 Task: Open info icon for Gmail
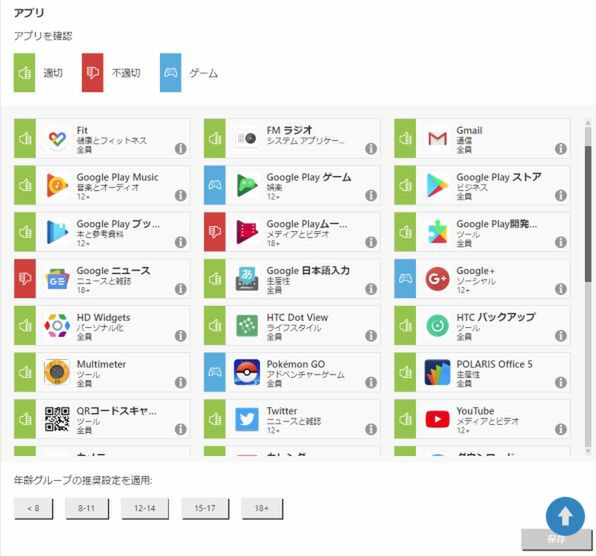pos(561,149)
